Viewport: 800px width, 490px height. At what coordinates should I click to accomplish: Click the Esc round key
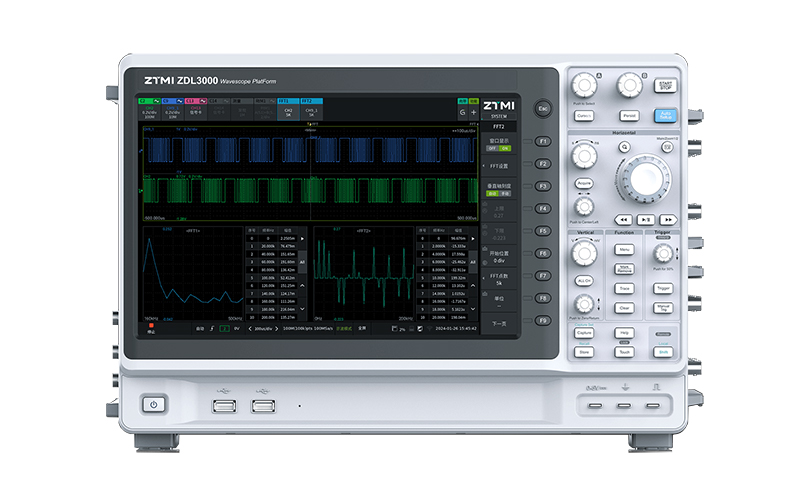[x=543, y=108]
